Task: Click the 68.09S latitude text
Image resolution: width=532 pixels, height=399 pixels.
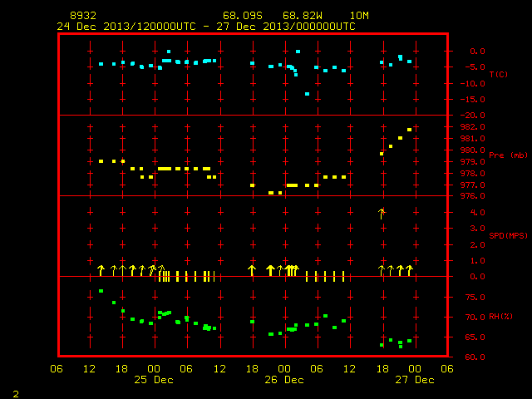Action: (x=243, y=16)
